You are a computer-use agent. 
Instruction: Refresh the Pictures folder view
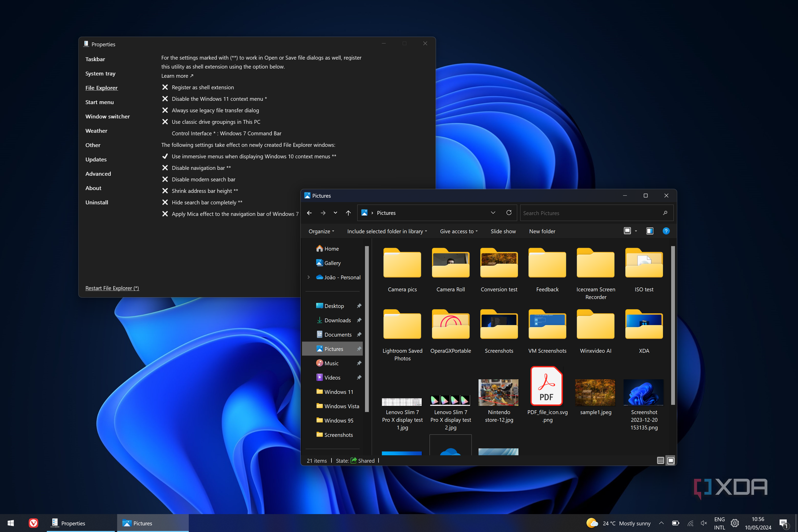(509, 213)
